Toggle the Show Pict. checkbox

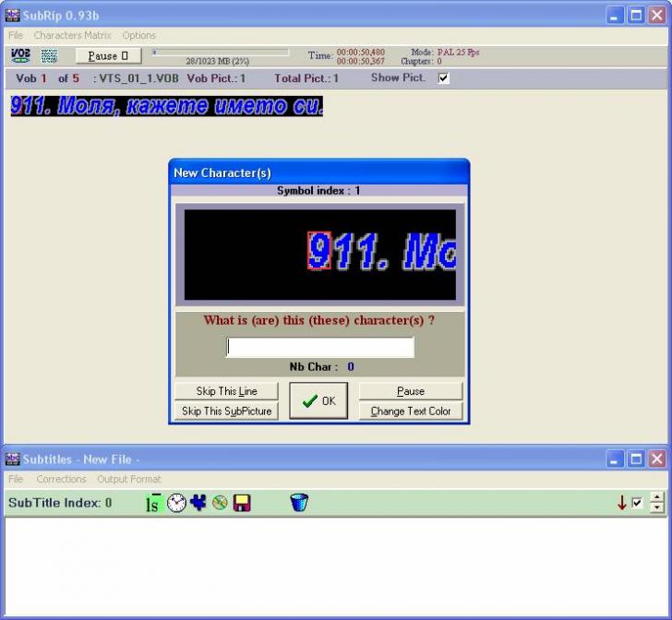click(x=444, y=78)
